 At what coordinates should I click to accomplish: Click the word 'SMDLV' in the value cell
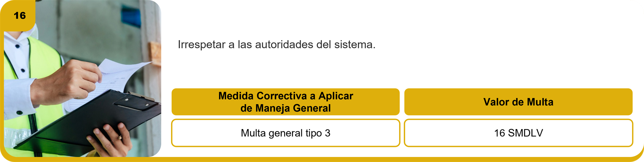(525, 133)
